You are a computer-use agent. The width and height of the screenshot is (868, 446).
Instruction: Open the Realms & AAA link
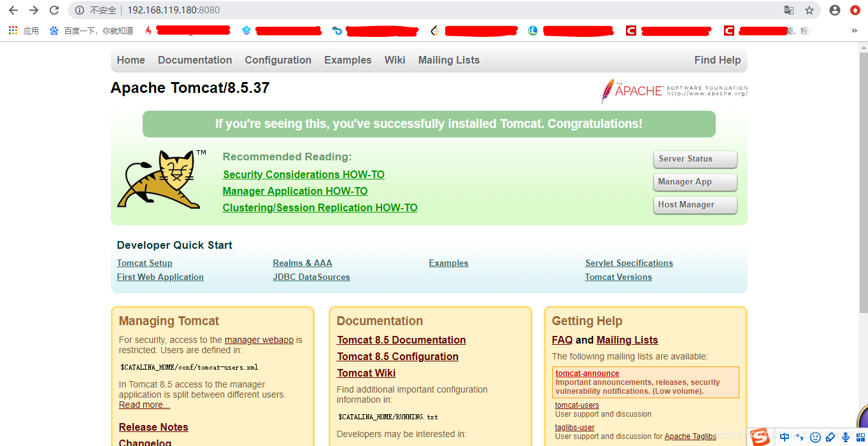pos(302,263)
